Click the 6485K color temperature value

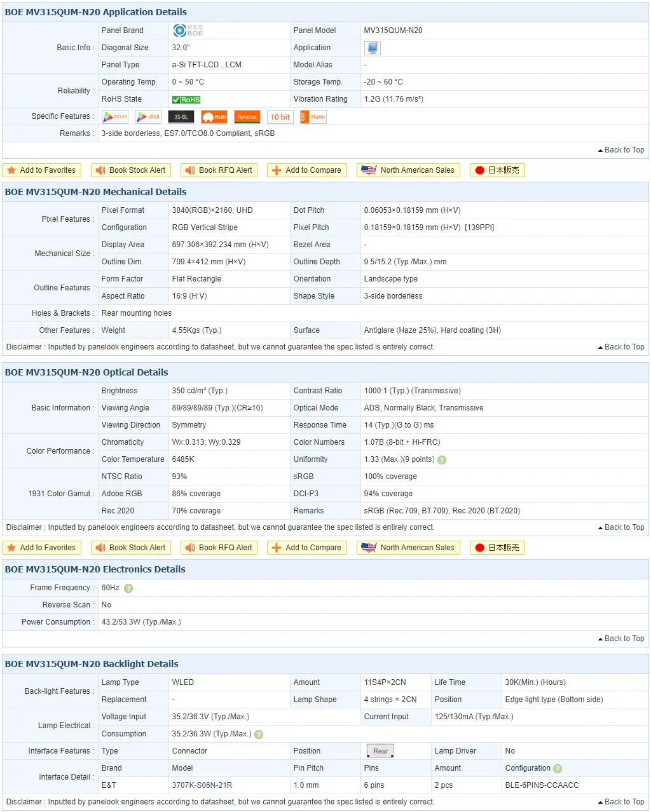point(184,459)
